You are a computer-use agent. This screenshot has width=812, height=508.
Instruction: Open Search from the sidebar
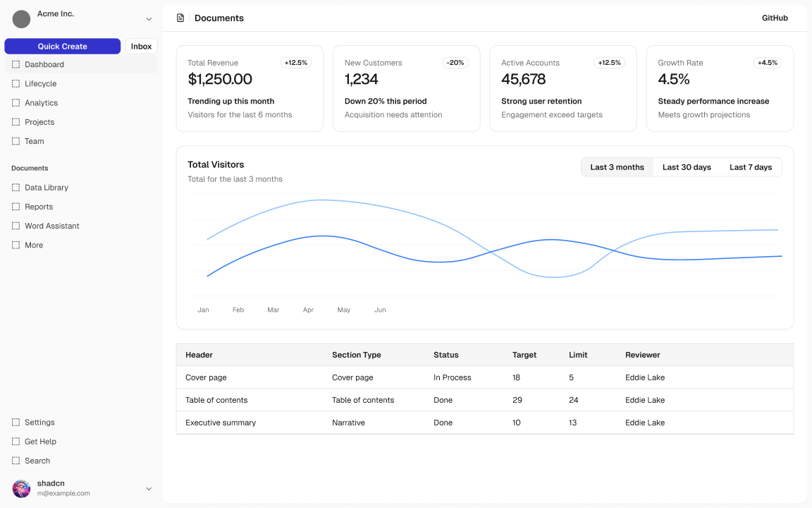tap(81, 460)
